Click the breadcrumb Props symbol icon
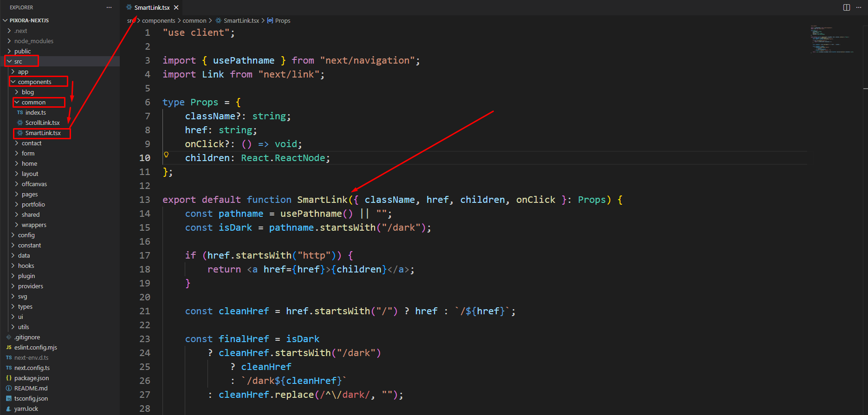Image resolution: width=868 pixels, height=415 pixels. (x=270, y=20)
